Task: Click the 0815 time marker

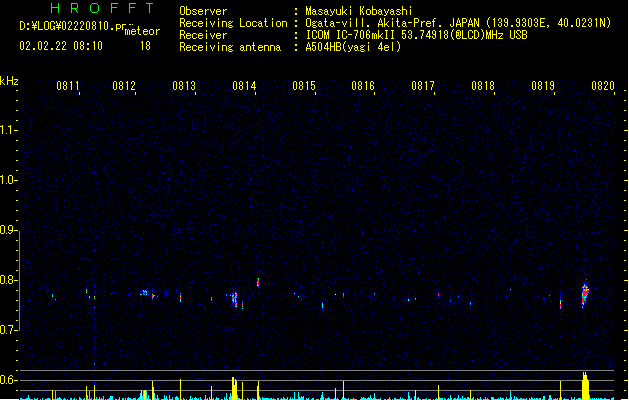Action: click(x=304, y=86)
